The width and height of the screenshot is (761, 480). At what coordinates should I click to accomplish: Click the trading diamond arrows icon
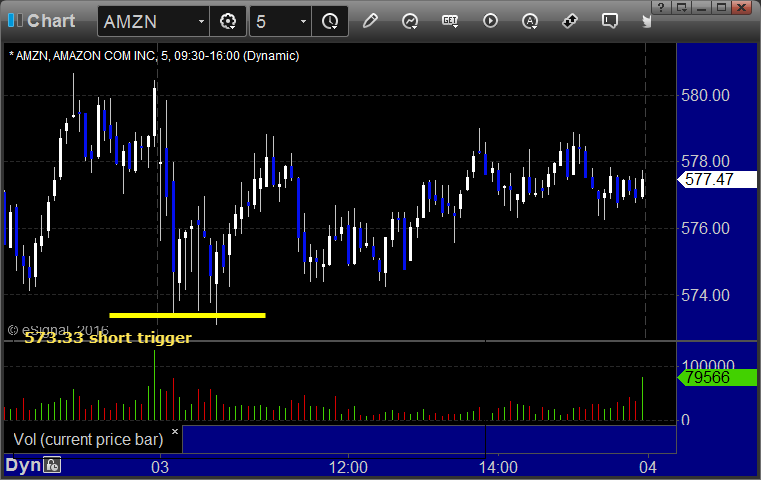tap(569, 21)
